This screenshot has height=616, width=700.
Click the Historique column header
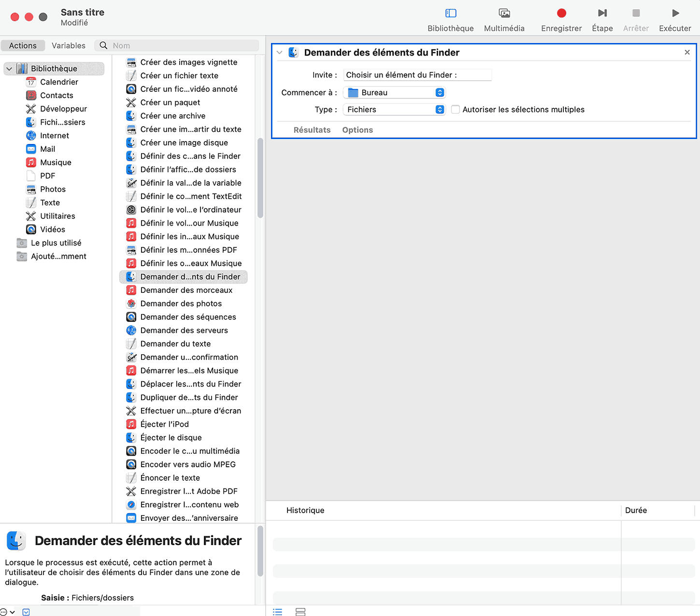point(305,510)
